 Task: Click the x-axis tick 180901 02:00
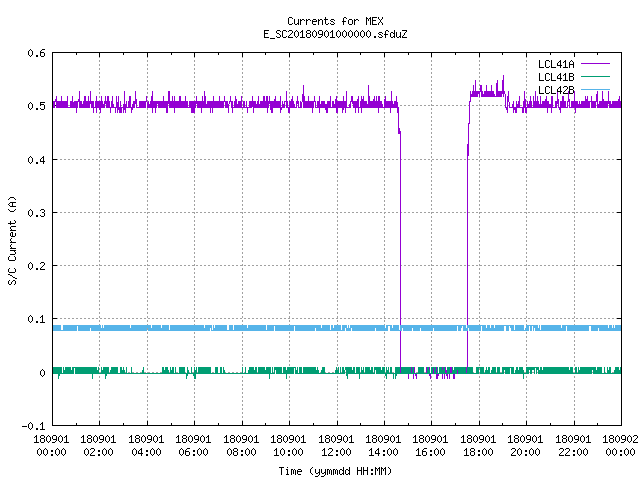coord(98,446)
